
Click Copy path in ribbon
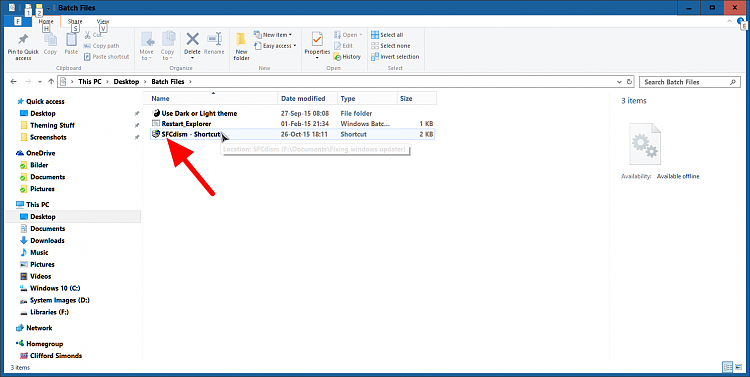[101, 46]
